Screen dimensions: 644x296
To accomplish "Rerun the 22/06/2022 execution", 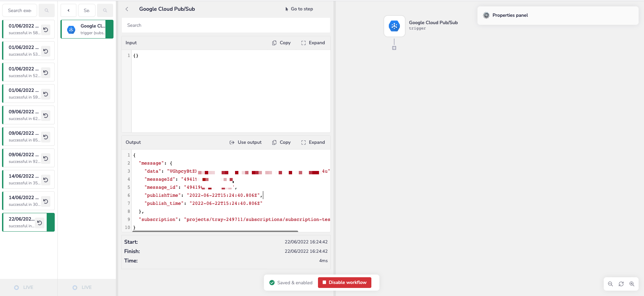I will click(x=40, y=223).
